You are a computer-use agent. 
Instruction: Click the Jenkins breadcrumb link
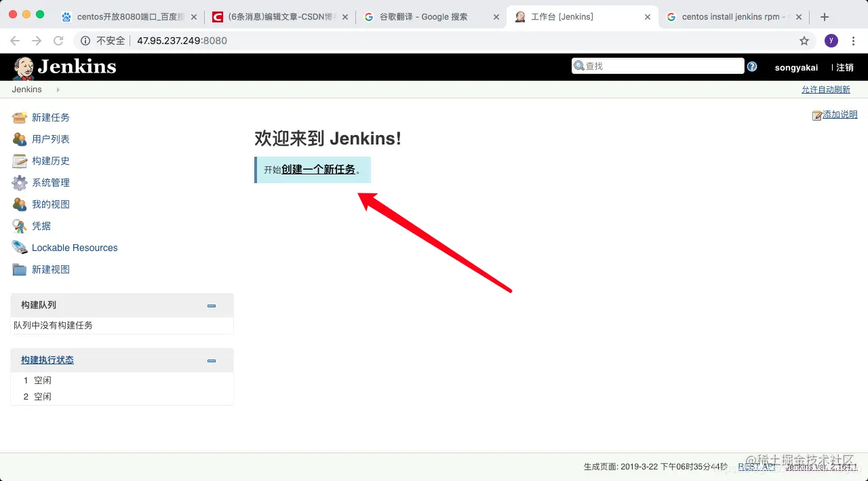[26, 90]
